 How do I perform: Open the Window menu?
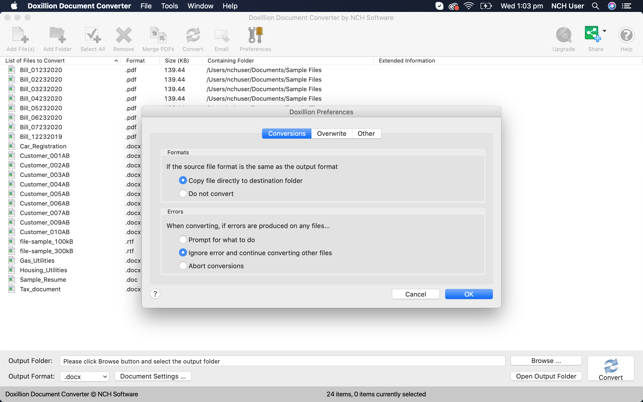[x=200, y=6]
